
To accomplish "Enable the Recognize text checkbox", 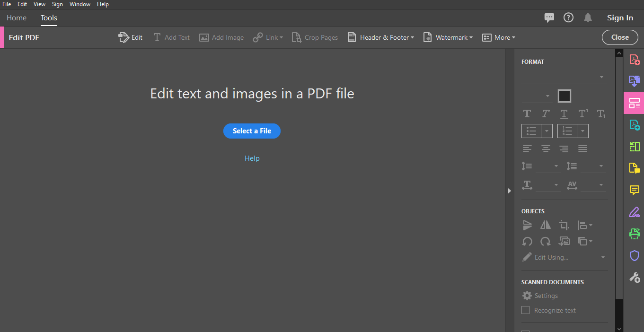I will [525, 310].
